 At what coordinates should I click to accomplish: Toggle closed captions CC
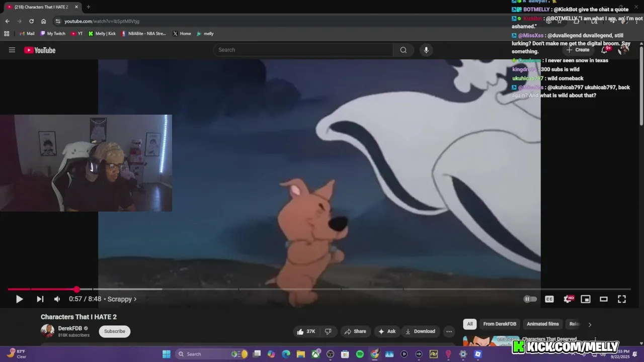[549, 299]
